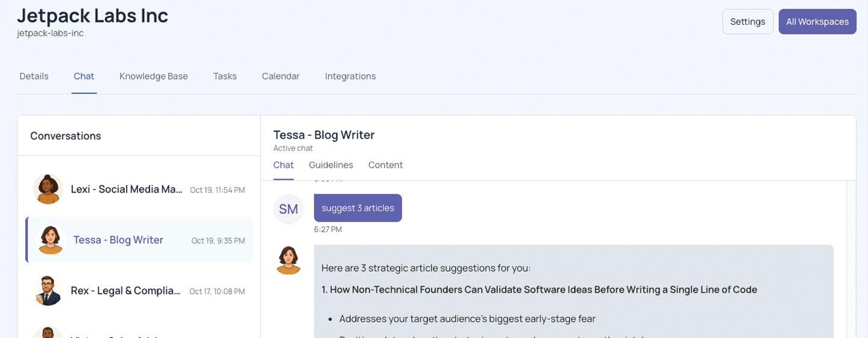View the Integrations tab
868x338 pixels.
[x=350, y=76]
